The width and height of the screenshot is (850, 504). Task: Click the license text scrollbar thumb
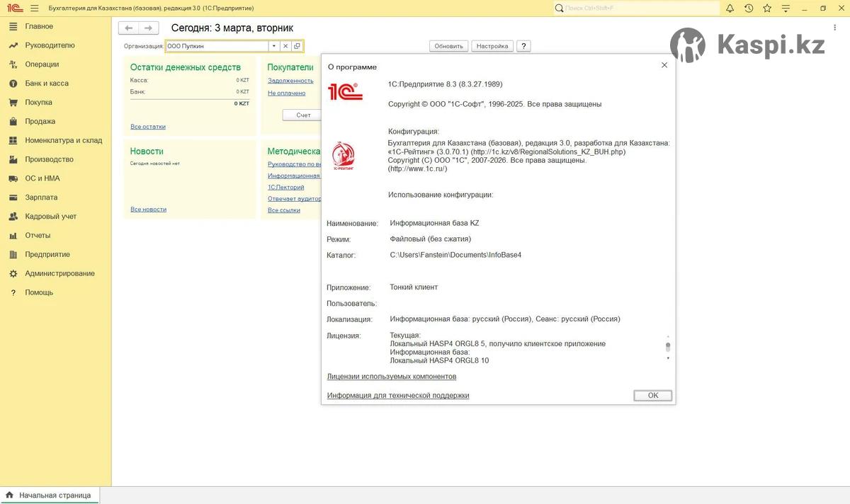coord(667,347)
